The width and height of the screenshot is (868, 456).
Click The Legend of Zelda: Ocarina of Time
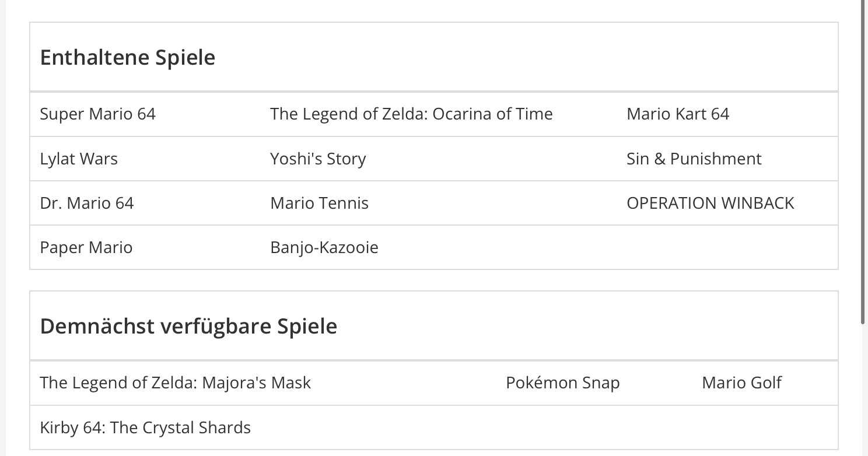coord(411,114)
